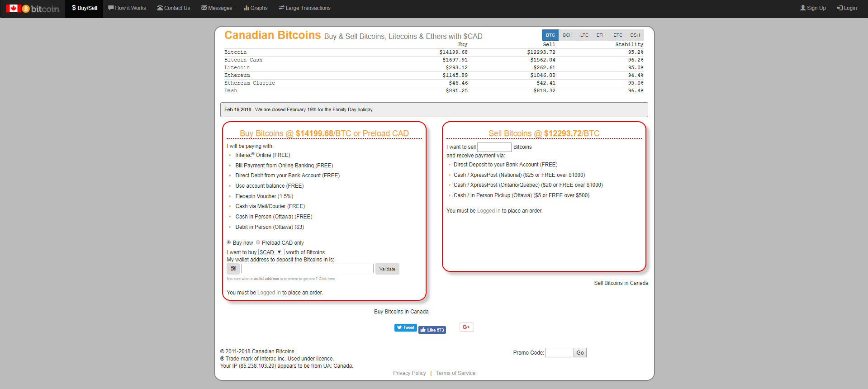Viewport: 868px width, 389px height.
Task: Click Use account balance (FREE) option
Action: pos(270,186)
